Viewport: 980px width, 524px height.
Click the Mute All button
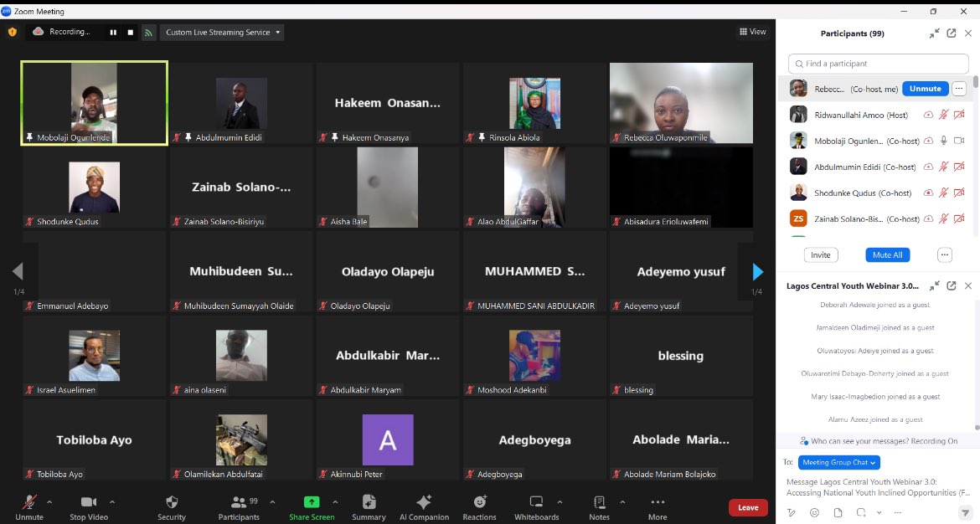coord(886,254)
